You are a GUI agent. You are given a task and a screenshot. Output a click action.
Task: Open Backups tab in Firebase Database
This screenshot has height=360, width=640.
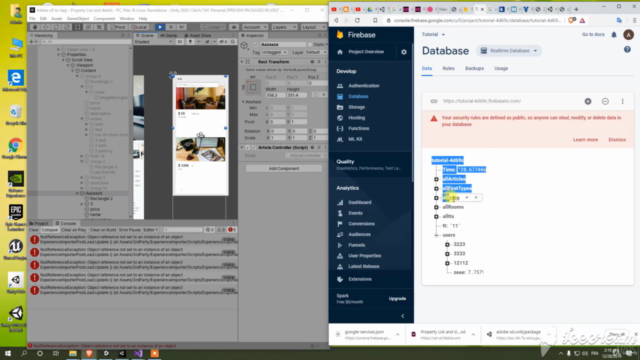pos(474,68)
